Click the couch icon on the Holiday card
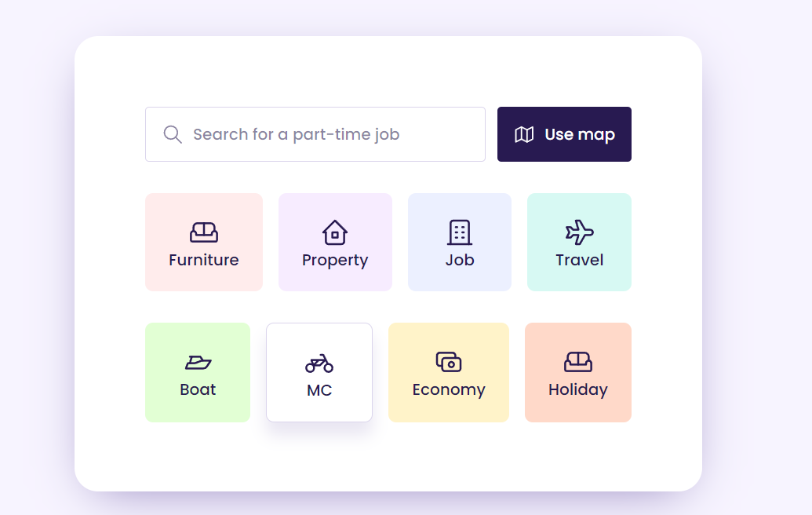 (x=578, y=362)
